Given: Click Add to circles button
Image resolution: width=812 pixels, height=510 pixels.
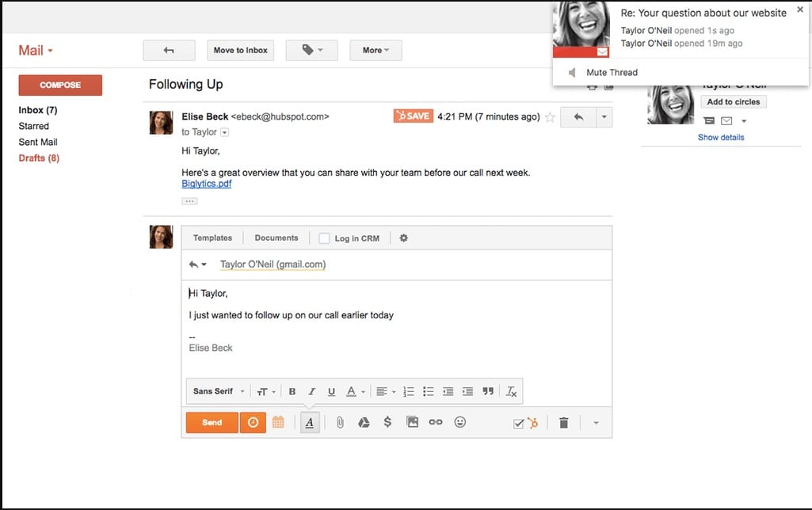Looking at the screenshot, I should tap(734, 102).
